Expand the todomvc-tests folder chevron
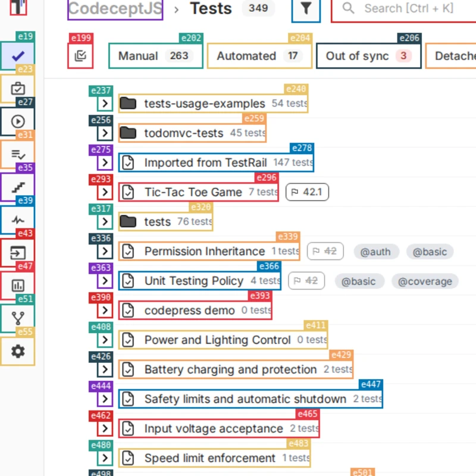Screen dimensions: 476x476 pyautogui.click(x=105, y=133)
